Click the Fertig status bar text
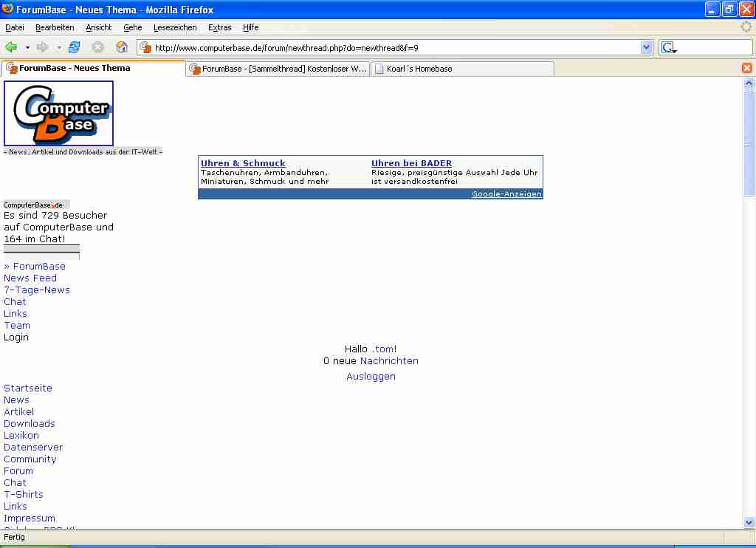Screen dimensions: 756x548 point(14,537)
